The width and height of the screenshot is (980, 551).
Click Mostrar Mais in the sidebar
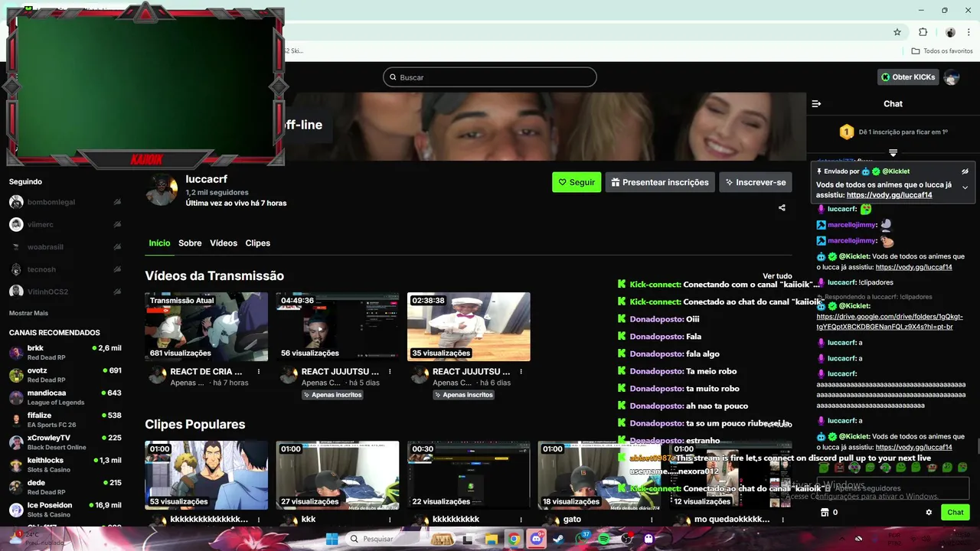pos(28,313)
